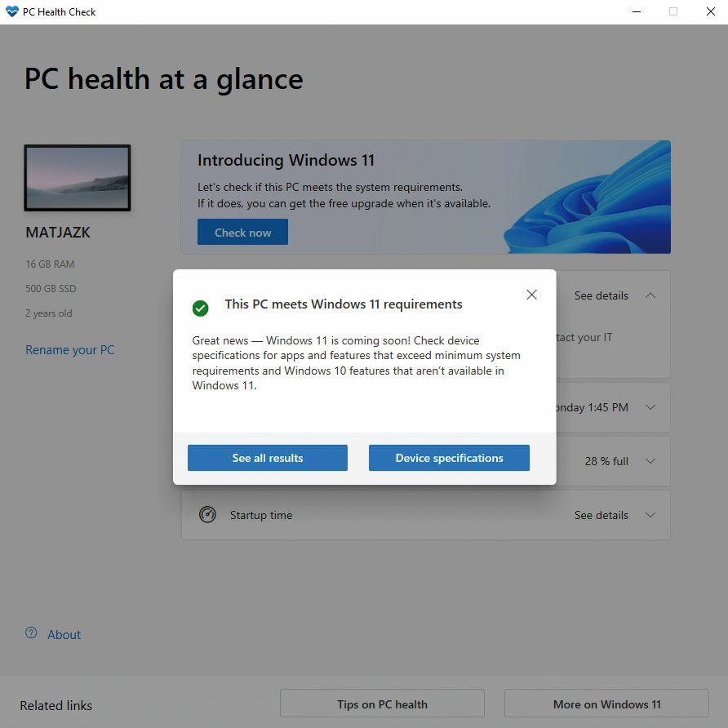Click the Startup time speedometer icon
This screenshot has width=728, height=728.
click(x=207, y=514)
